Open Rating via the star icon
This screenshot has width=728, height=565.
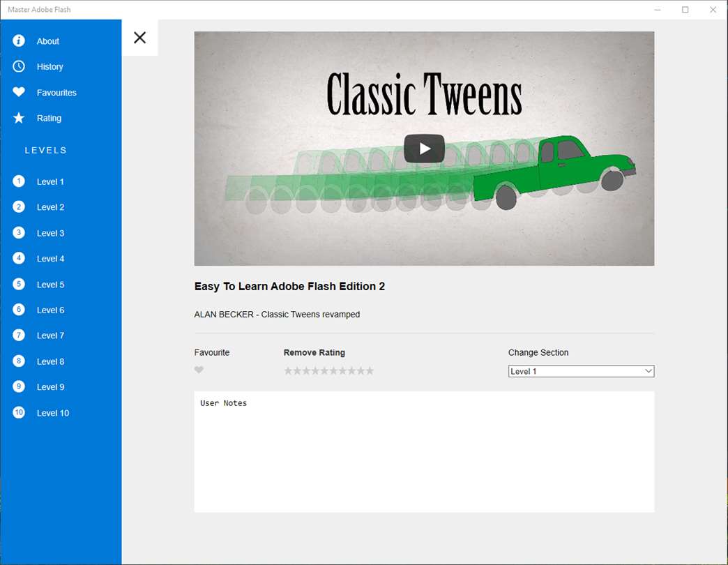(x=19, y=118)
